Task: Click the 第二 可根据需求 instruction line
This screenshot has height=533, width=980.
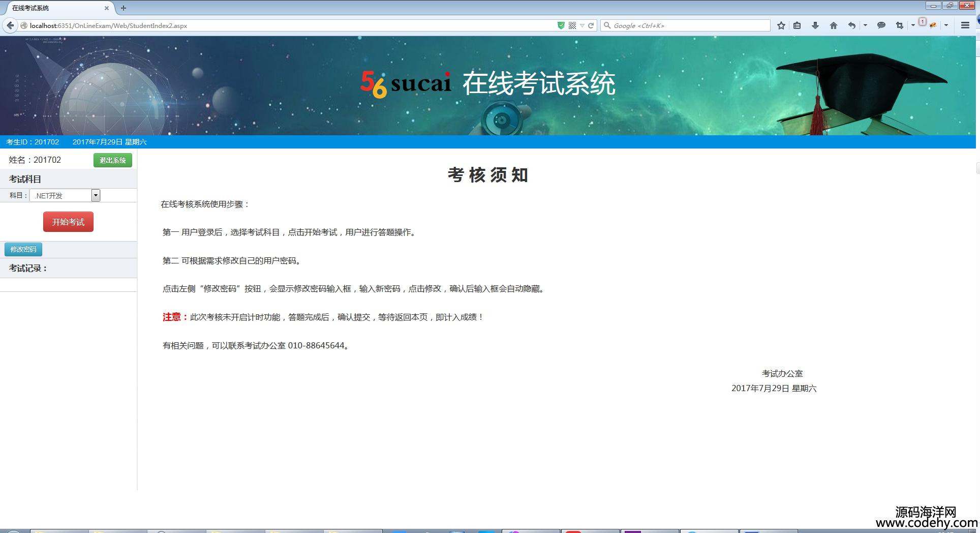Action: click(x=232, y=260)
